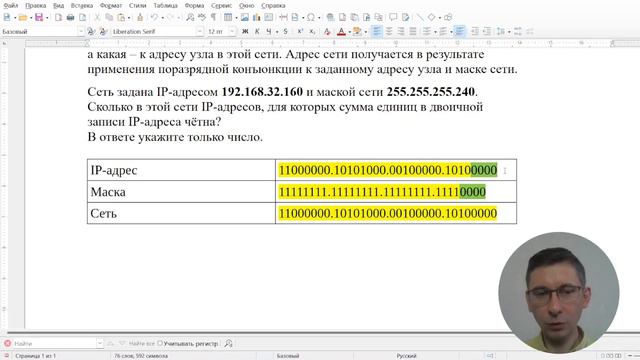This screenshot has height=360, width=640.
Task: Toggle Underline formatting (Ч)
Action: pos(269,31)
